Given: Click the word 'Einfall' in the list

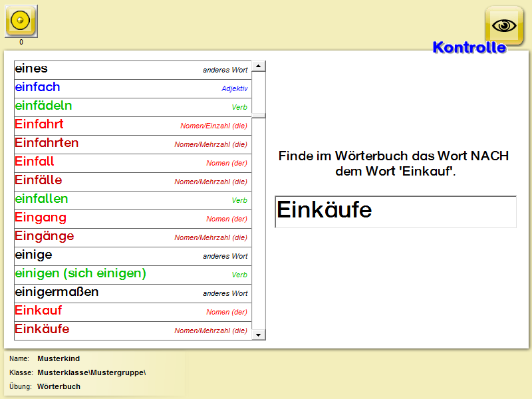Looking at the screenshot, I should click(132, 163).
